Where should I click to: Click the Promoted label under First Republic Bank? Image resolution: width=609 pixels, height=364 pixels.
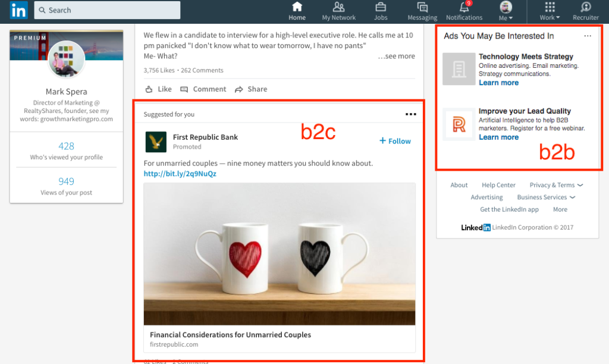point(187,147)
